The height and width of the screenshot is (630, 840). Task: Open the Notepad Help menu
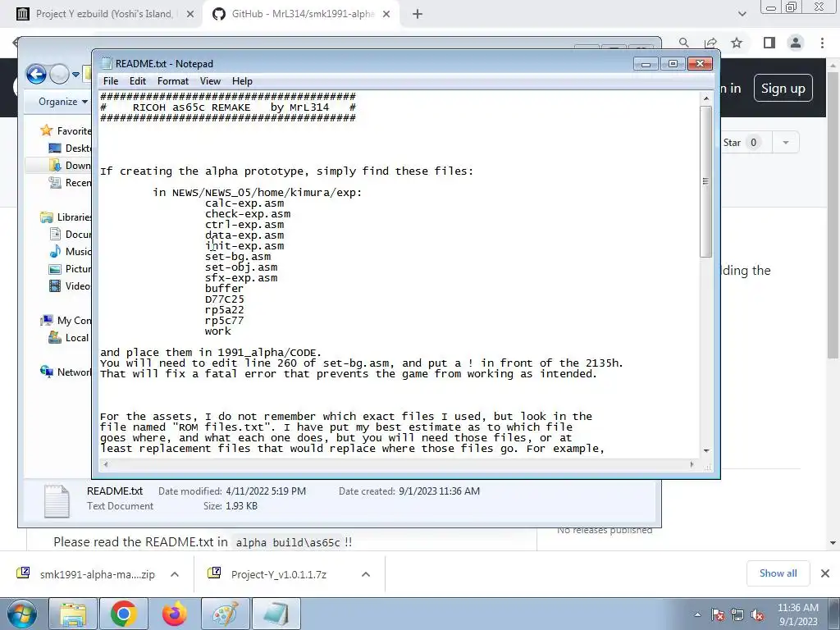tap(242, 81)
